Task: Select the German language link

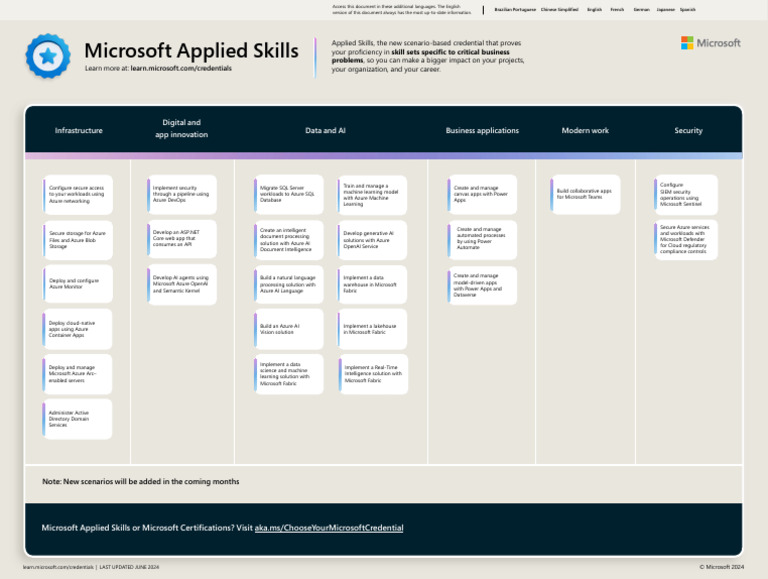Action: tap(641, 9)
